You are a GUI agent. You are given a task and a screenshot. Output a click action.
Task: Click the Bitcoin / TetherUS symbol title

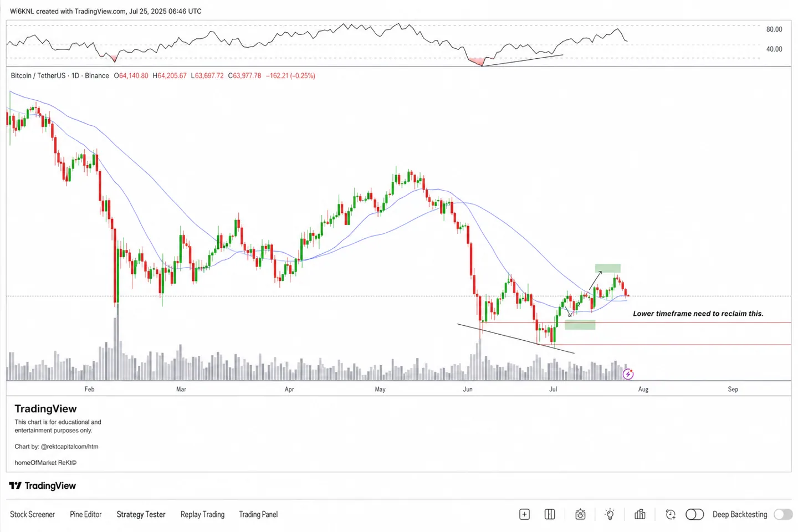click(38, 75)
